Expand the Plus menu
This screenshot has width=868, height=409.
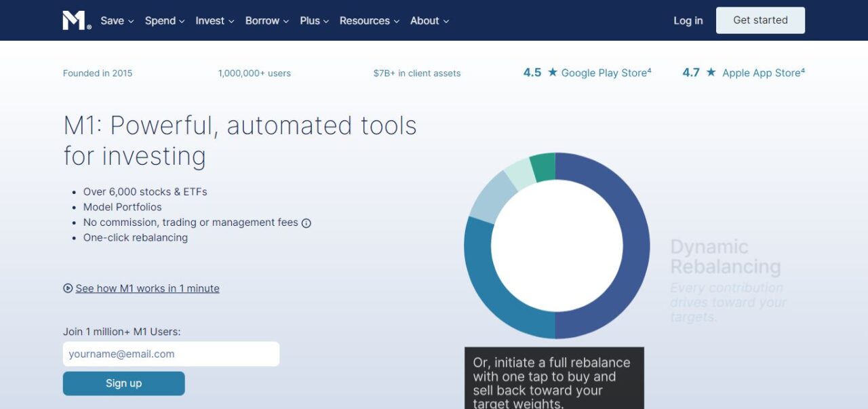coord(315,21)
